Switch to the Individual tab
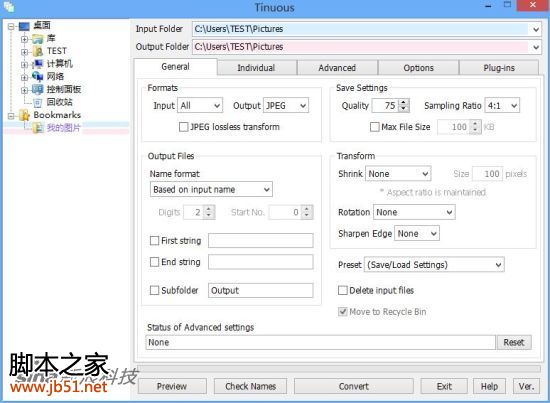Image resolution: width=550 pixels, height=403 pixels. click(x=256, y=68)
